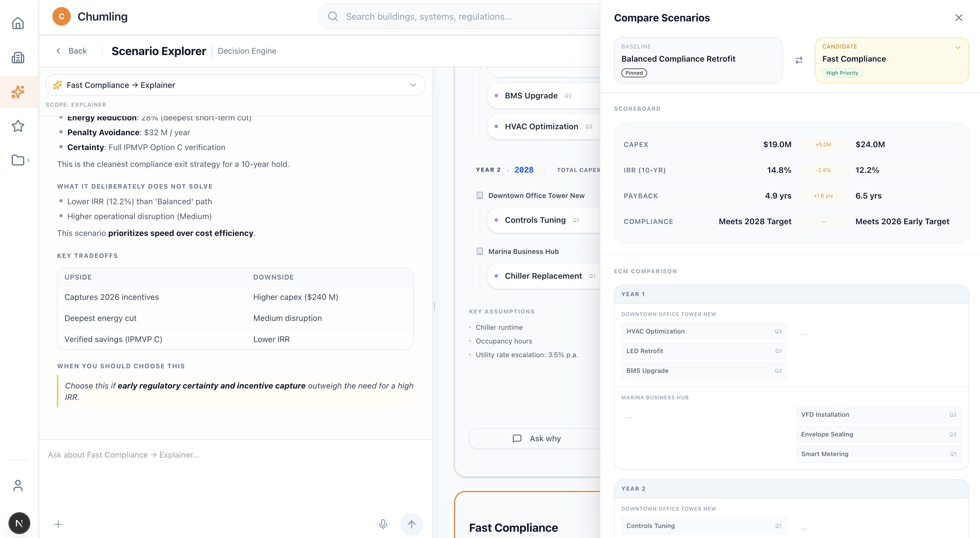Screen dimensions: 980x538
Task: Open the Home icon in sidebar
Action: click(18, 23)
